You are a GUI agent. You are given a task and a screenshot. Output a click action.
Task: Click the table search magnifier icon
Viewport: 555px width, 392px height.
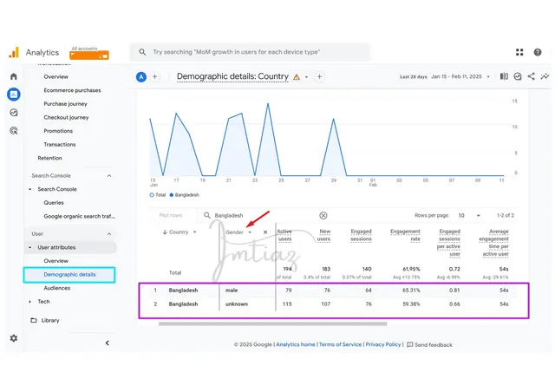207,215
